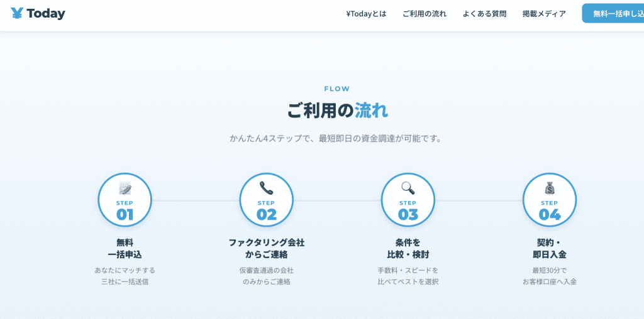Open よくある質問 in the header menu
Screen dimensions: 644x319
point(484,14)
